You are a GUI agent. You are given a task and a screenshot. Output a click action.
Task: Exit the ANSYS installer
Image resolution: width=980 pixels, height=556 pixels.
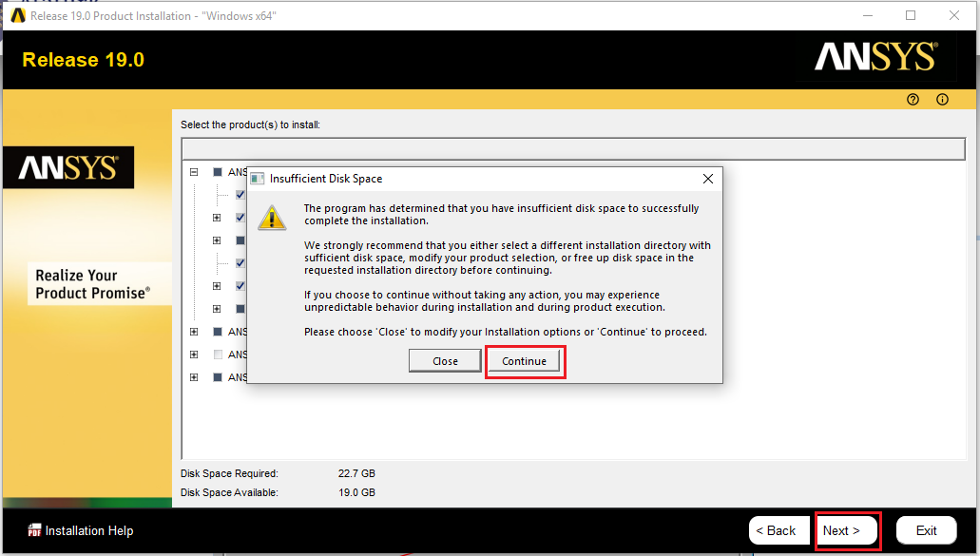(926, 530)
